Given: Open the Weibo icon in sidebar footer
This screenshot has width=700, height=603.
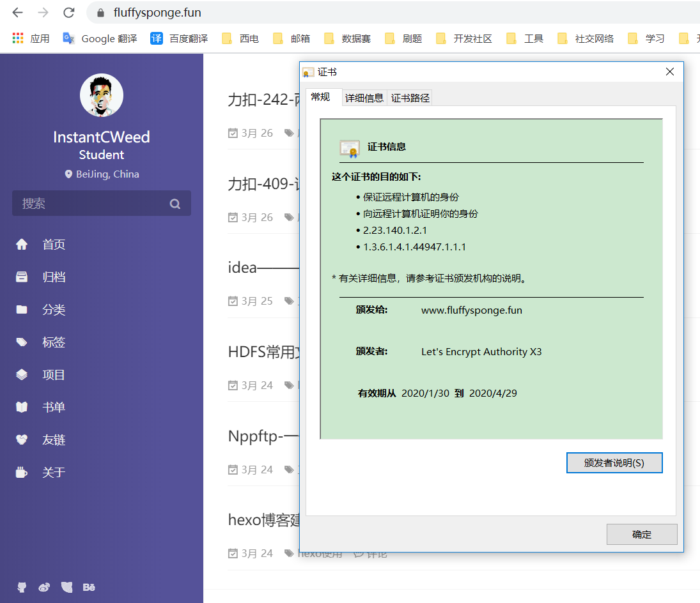Looking at the screenshot, I should [44, 588].
